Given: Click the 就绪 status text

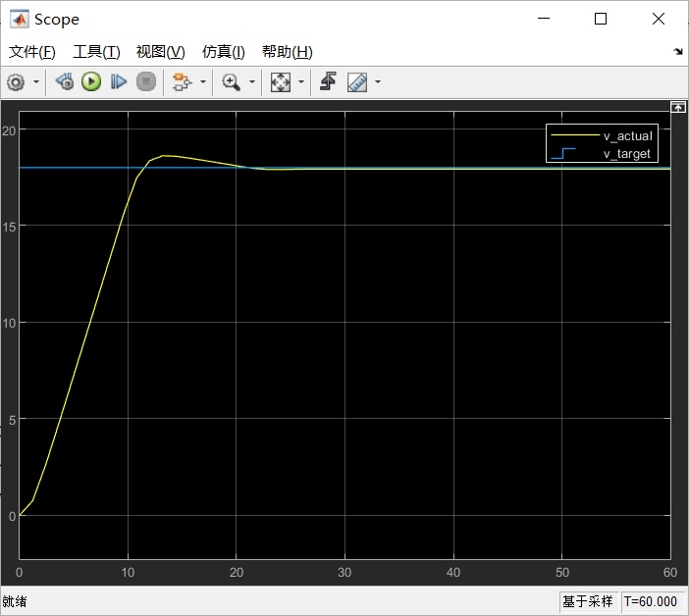Looking at the screenshot, I should coord(15,601).
